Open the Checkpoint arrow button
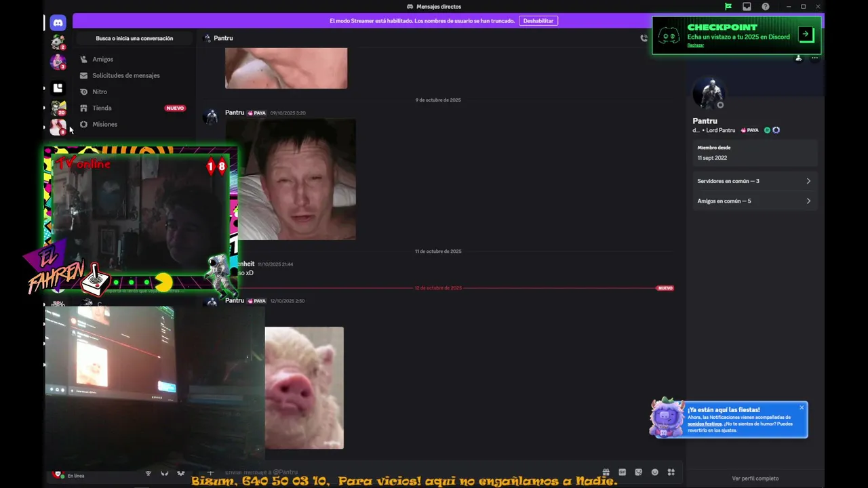 tap(805, 34)
